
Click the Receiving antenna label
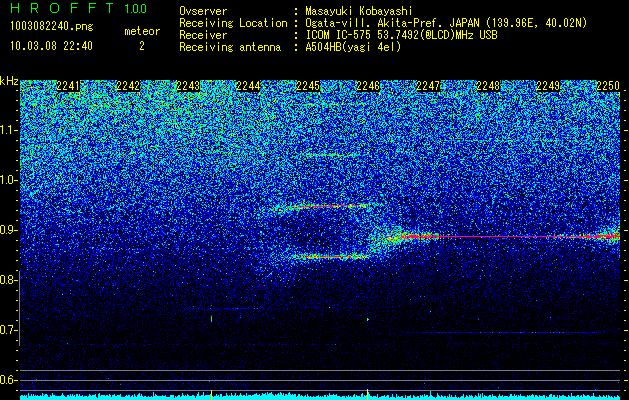[x=230, y=47]
